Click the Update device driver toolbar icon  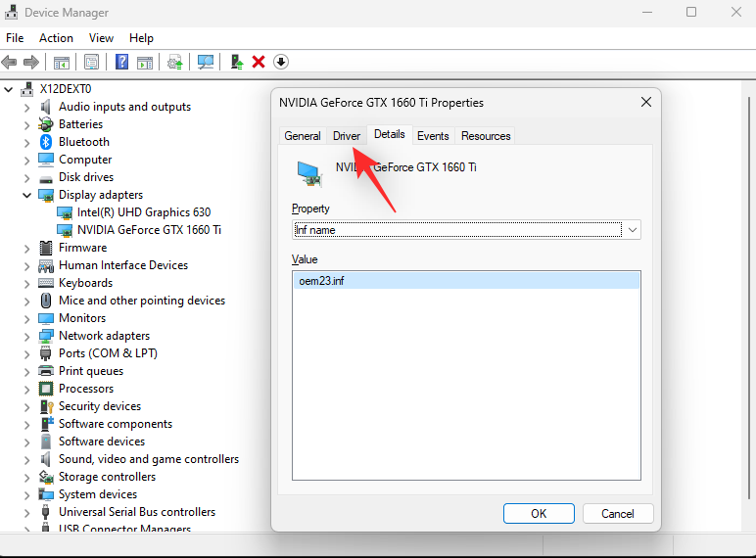[175, 62]
